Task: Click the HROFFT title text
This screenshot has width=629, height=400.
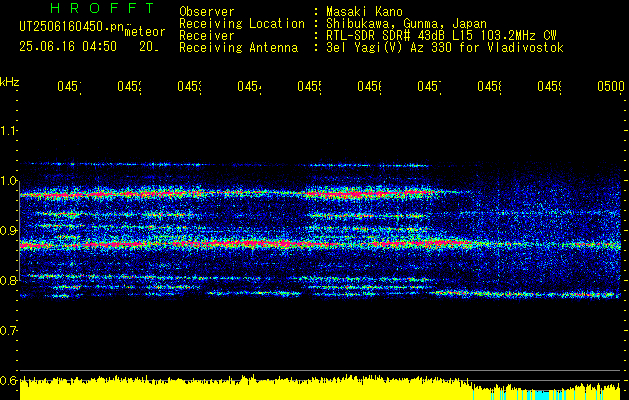Action: tap(102, 8)
